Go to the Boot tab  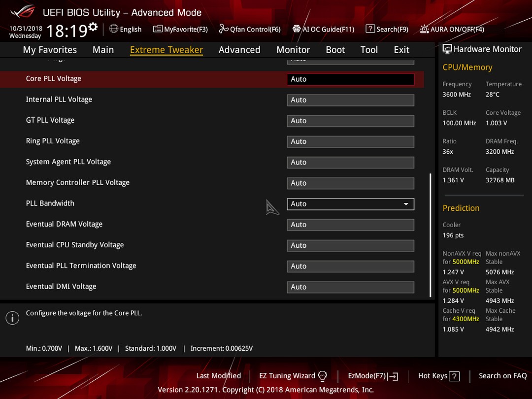(335, 50)
